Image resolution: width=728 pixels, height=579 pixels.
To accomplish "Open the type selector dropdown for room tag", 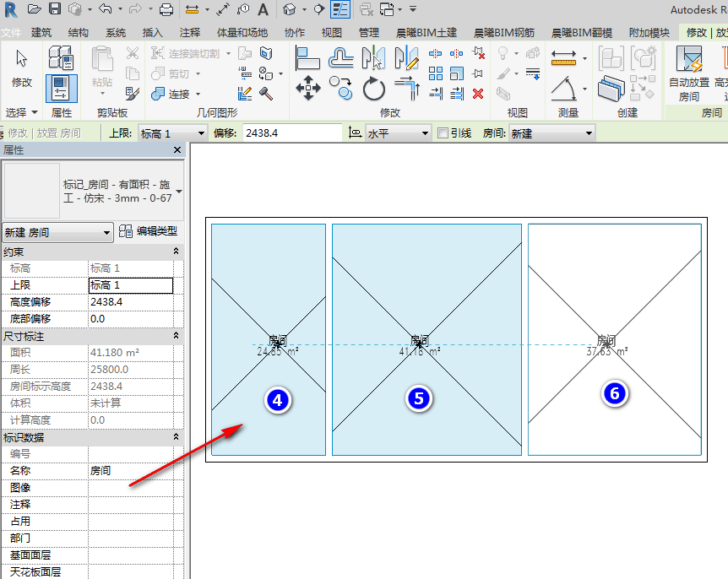I will (179, 191).
